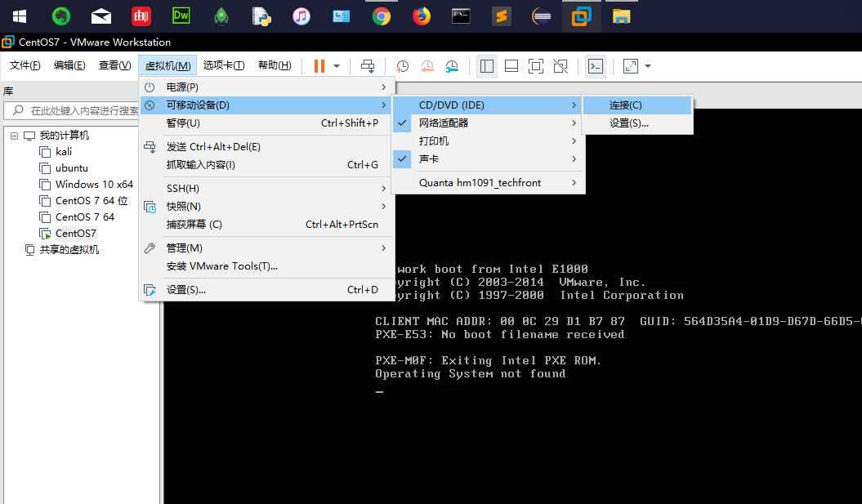Image resolution: width=862 pixels, height=504 pixels.
Task: Open the Python taskbar icon
Action: tap(261, 16)
